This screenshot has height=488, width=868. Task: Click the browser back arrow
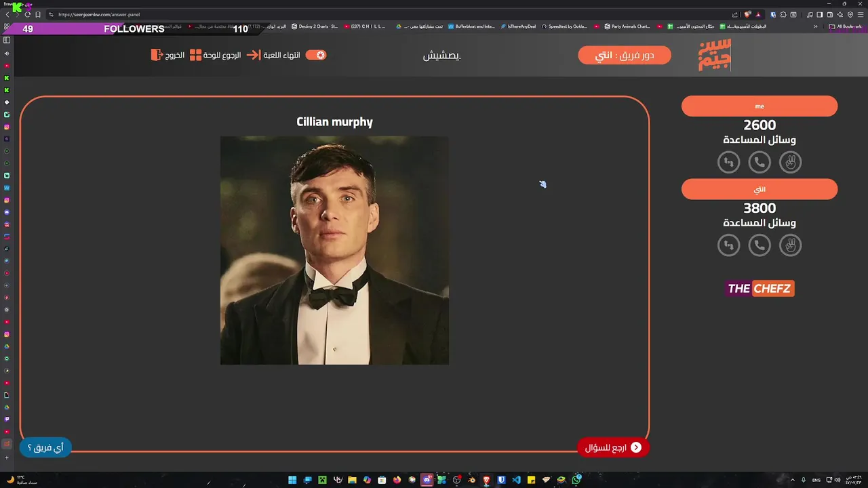click(7, 15)
